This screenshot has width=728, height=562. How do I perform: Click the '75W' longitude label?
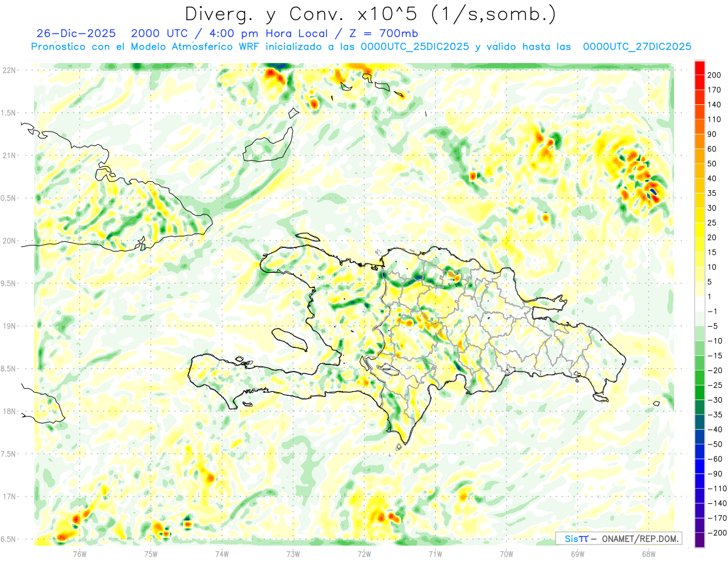pos(150,554)
